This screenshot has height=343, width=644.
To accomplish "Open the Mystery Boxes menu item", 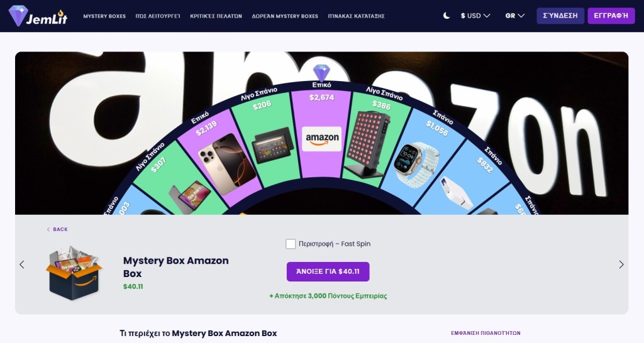I will click(104, 16).
